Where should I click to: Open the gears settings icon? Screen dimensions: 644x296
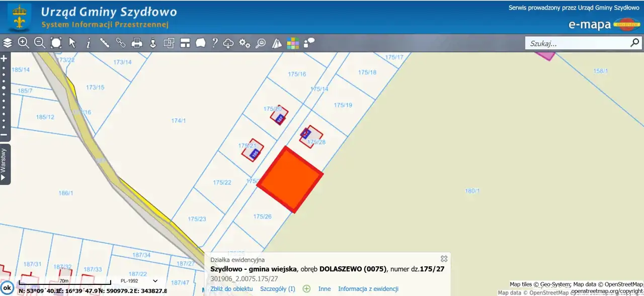click(x=245, y=43)
